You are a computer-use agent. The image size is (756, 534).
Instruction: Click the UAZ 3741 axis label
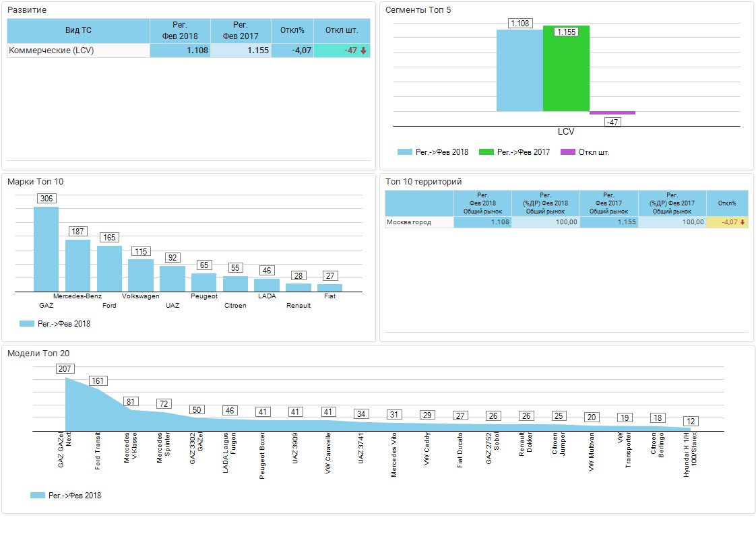click(x=361, y=448)
